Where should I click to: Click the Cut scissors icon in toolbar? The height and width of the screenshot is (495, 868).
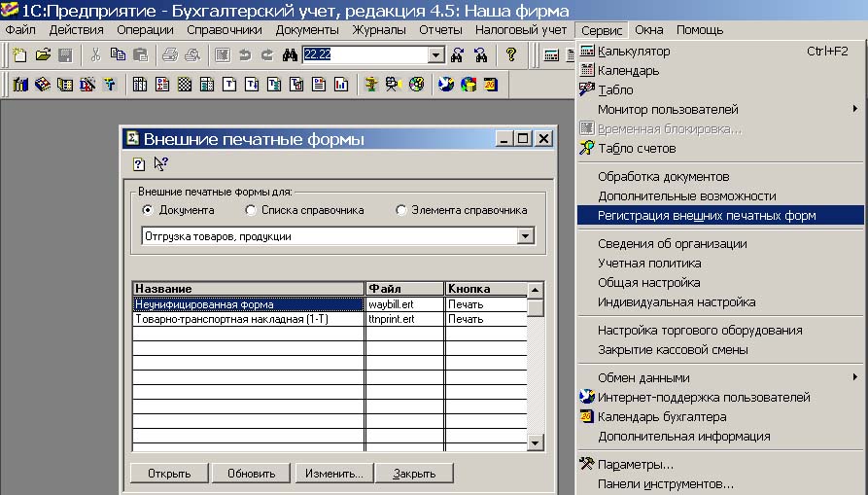click(x=95, y=55)
